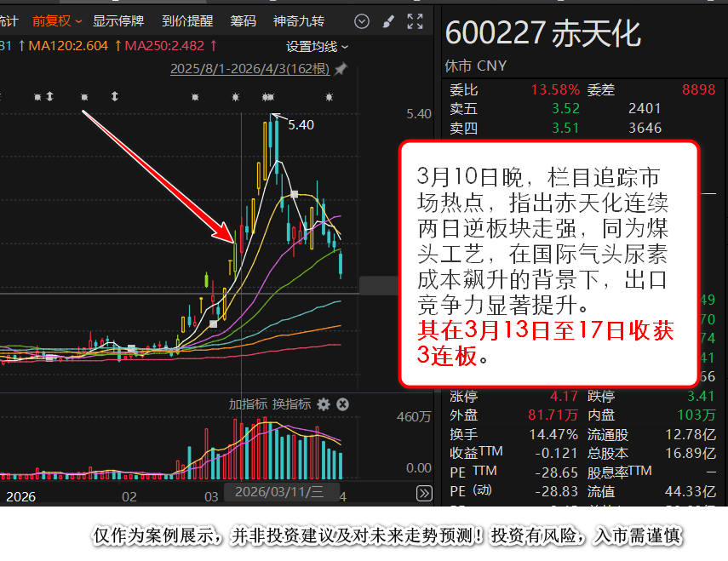Viewport: 728px width, 561px height.
Task: Click the circled down-arrow icon in toolbar
Action: pyautogui.click(x=362, y=21)
